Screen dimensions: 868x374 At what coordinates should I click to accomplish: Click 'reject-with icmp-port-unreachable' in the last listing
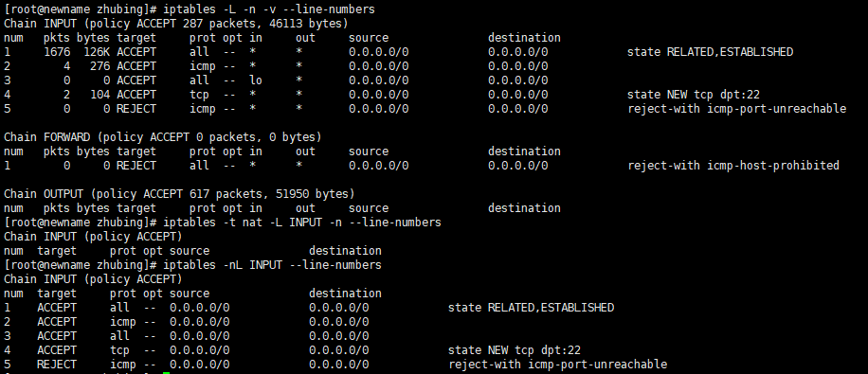(x=557, y=365)
